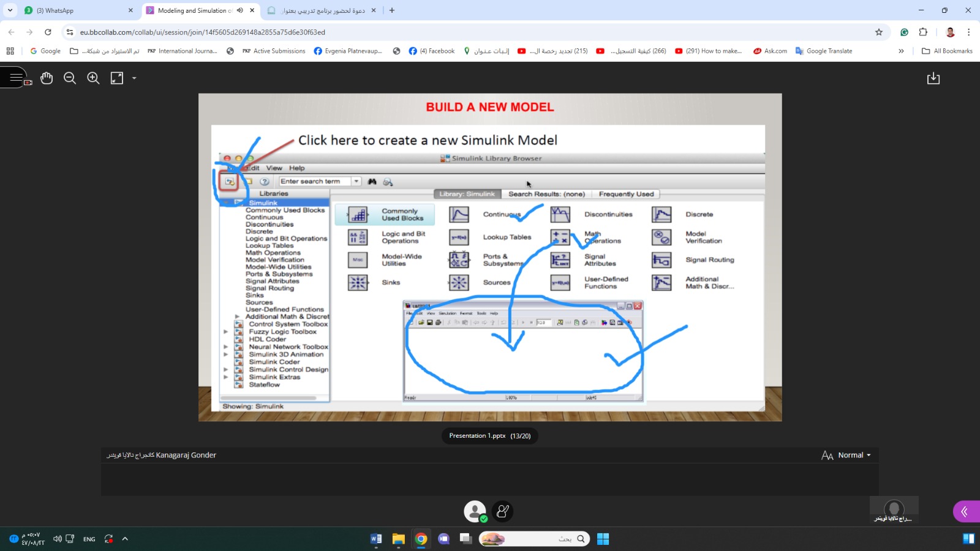Screen dimensions: 980x551
Task: Open a new browser tab
Action: pos(392,10)
